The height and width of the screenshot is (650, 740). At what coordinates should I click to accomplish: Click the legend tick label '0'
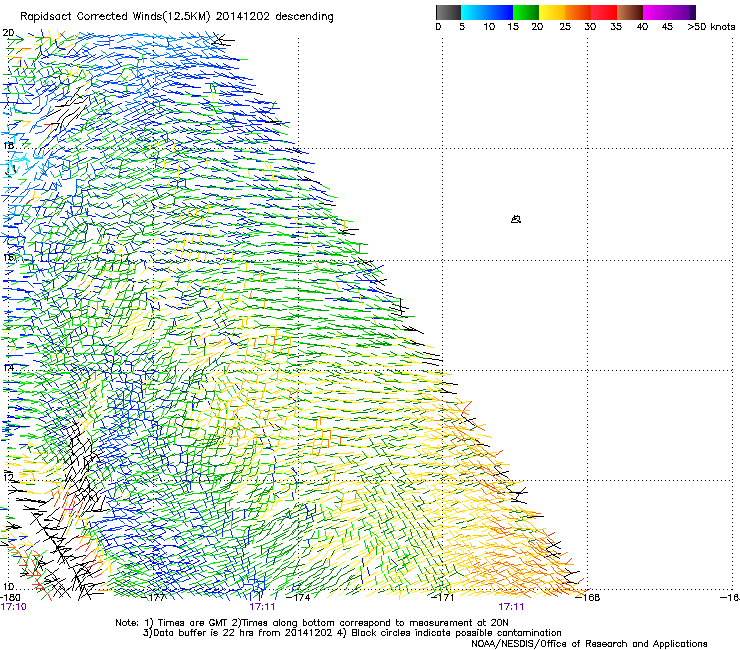(x=438, y=27)
